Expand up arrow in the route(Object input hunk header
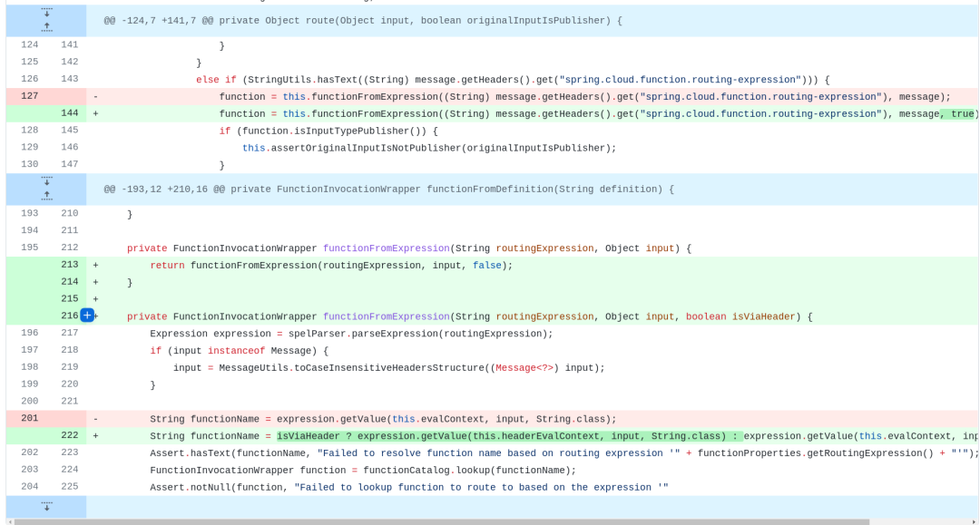This screenshot has width=980, height=525. click(x=46, y=27)
